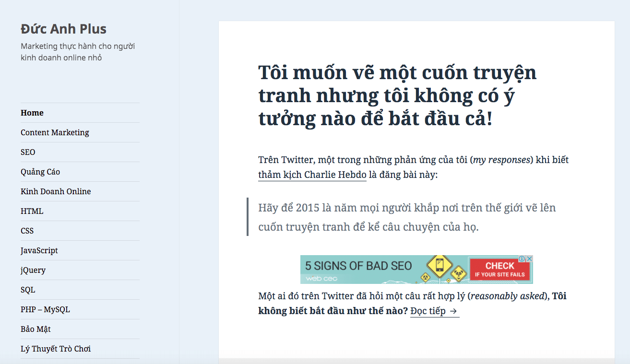
Task: Select SEO in the sidebar menu
Action: pos(28,152)
